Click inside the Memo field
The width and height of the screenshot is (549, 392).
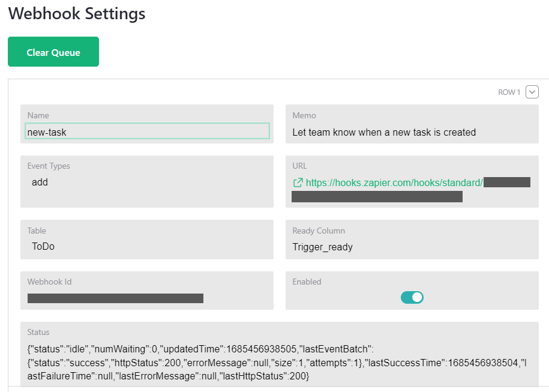point(412,132)
